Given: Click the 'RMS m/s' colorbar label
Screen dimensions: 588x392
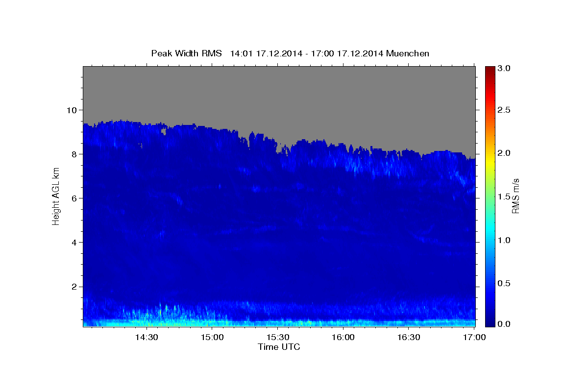Looking at the screenshot, I should pos(515,196).
